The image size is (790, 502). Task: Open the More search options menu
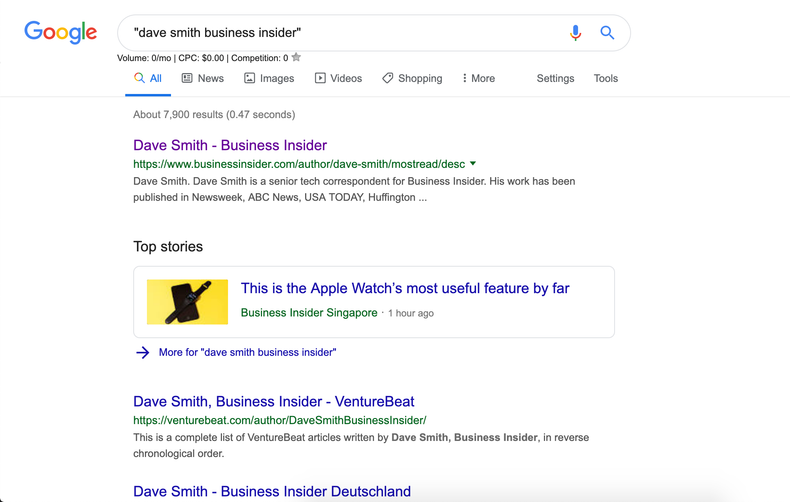(478, 78)
